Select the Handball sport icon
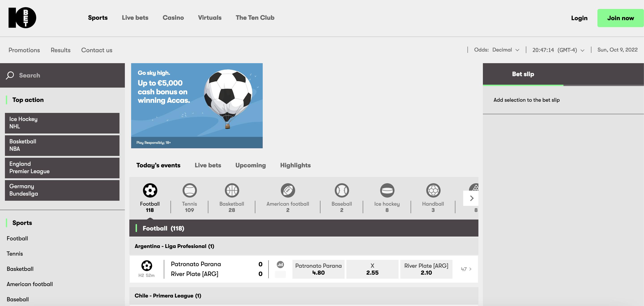 coord(433,191)
